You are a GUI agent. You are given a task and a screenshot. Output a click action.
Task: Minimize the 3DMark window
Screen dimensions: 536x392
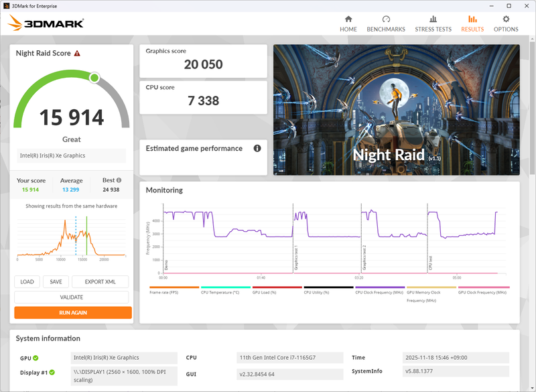(492, 6)
